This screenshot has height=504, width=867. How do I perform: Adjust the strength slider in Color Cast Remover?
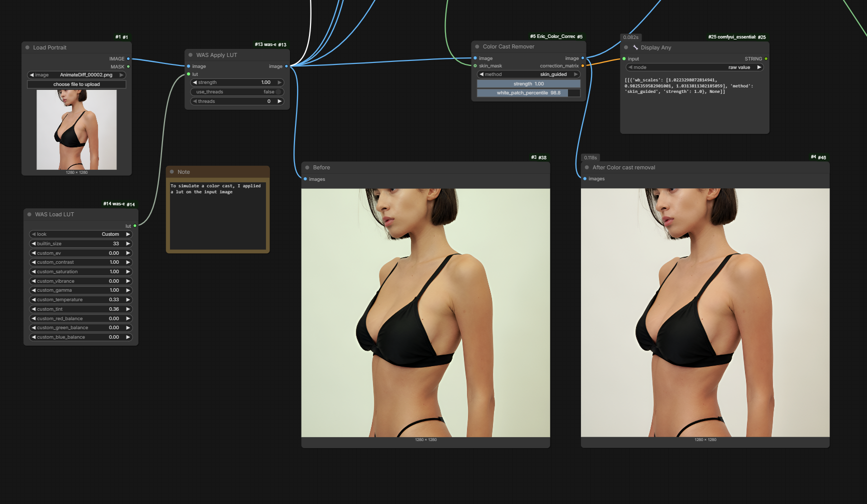click(x=528, y=84)
